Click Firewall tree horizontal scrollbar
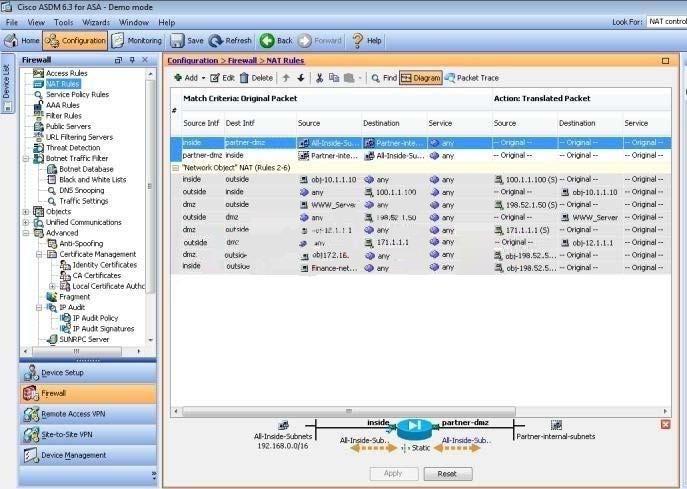The height and width of the screenshot is (489, 687). pos(77,351)
